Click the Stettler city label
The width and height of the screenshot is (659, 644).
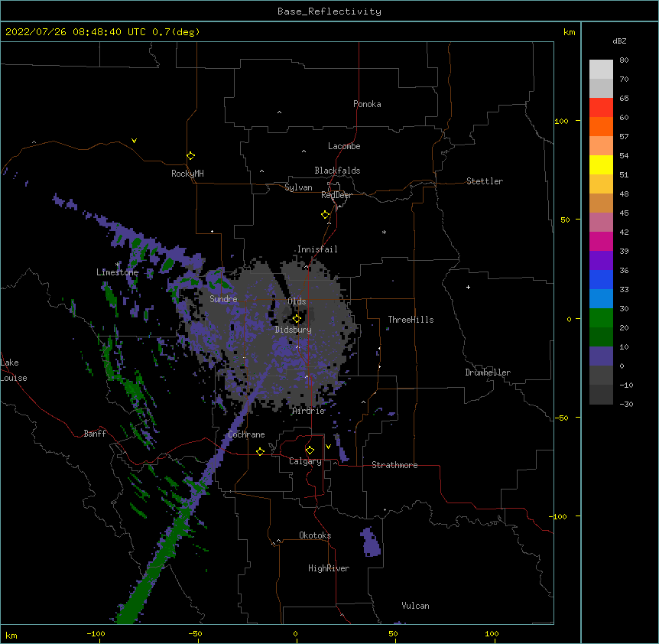(x=485, y=181)
